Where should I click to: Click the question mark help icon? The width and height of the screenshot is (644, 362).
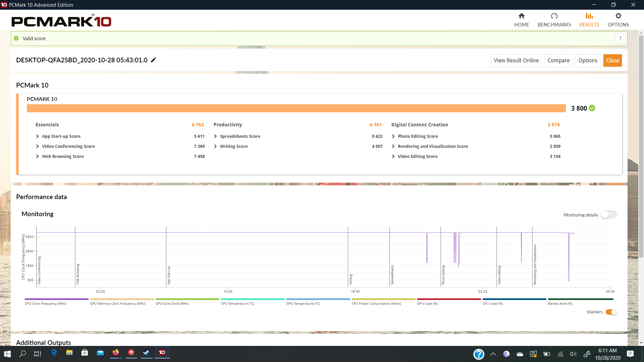click(x=620, y=39)
